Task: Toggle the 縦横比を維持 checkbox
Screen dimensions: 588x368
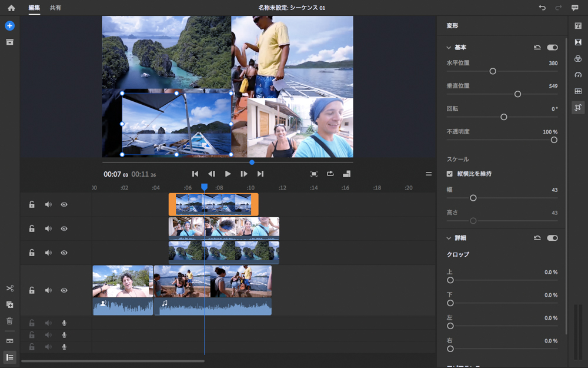Action: [x=450, y=174]
